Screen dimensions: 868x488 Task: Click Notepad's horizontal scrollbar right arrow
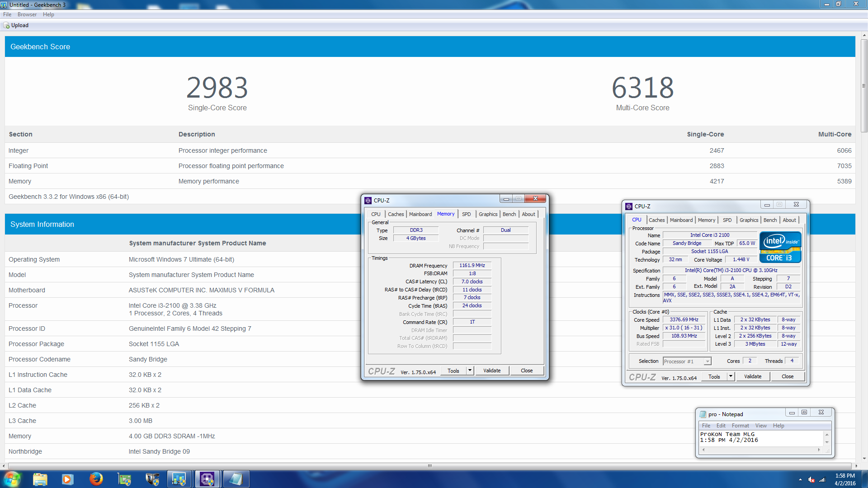[819, 450]
